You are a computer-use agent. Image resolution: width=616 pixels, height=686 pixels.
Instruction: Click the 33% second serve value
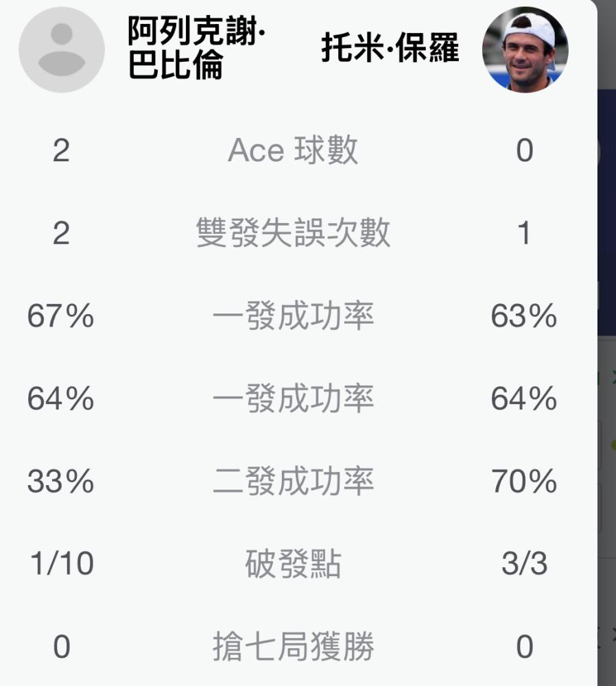click(61, 482)
